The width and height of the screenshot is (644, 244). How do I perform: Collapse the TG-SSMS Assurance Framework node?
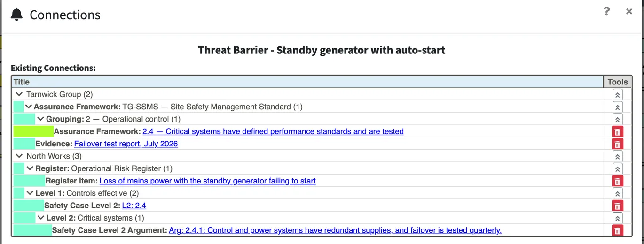pyautogui.click(x=29, y=107)
